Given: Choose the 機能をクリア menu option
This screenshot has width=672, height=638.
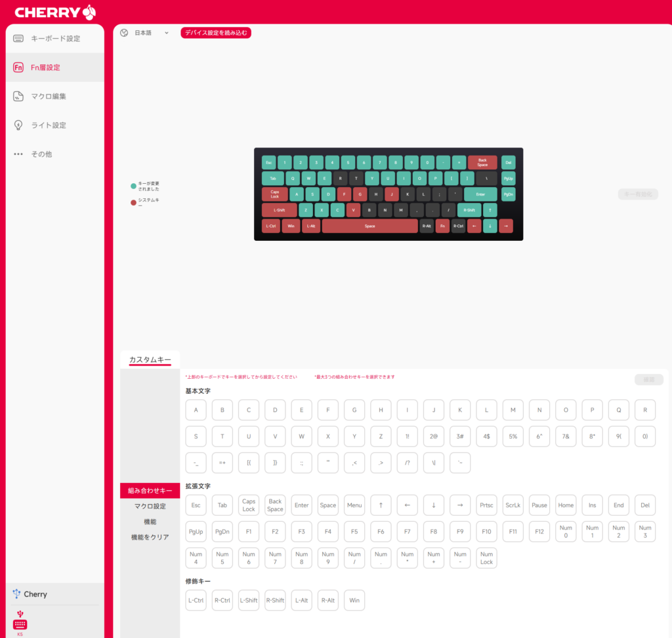Looking at the screenshot, I should tap(150, 537).
